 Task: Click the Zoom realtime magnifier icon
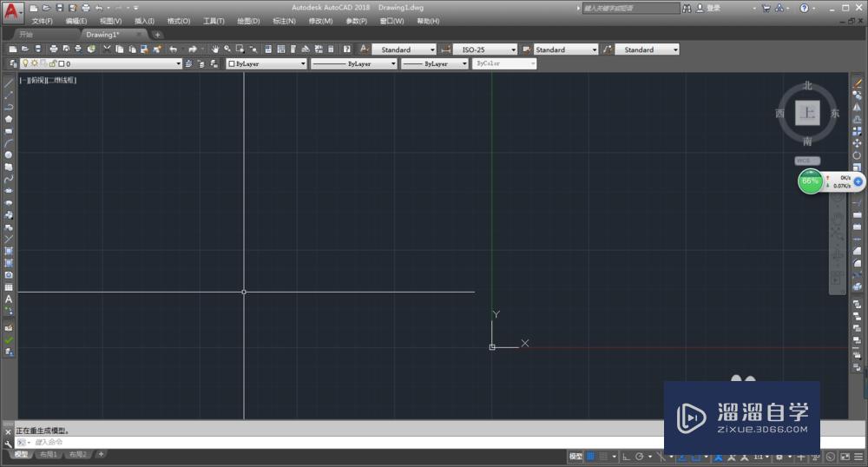pyautogui.click(x=227, y=49)
